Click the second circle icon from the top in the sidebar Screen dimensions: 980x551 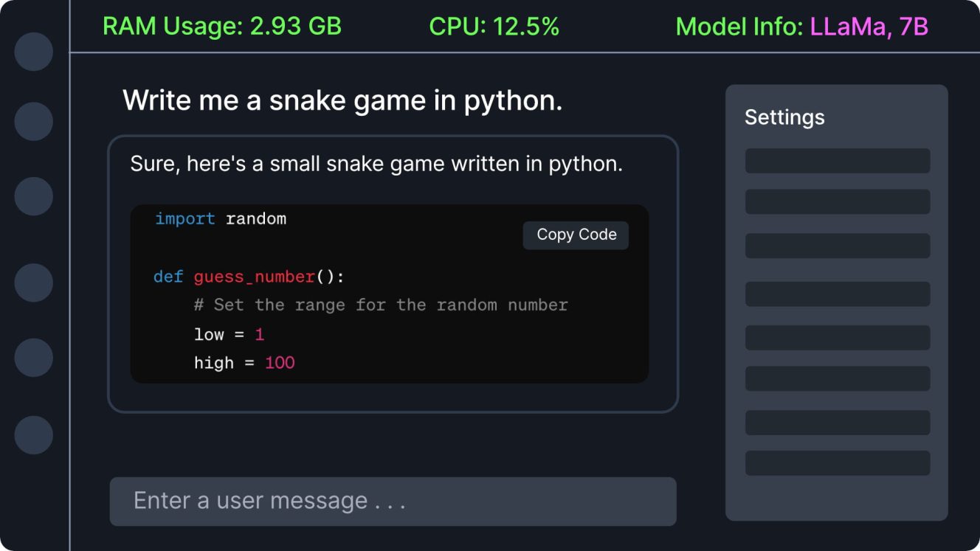(x=34, y=122)
